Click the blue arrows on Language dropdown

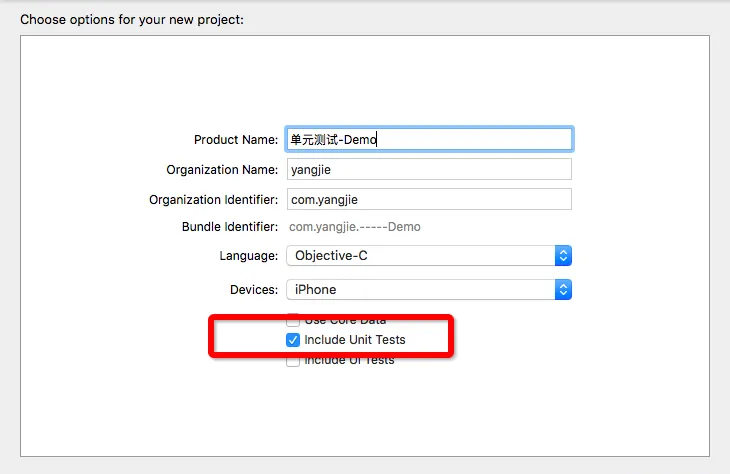pyautogui.click(x=563, y=256)
